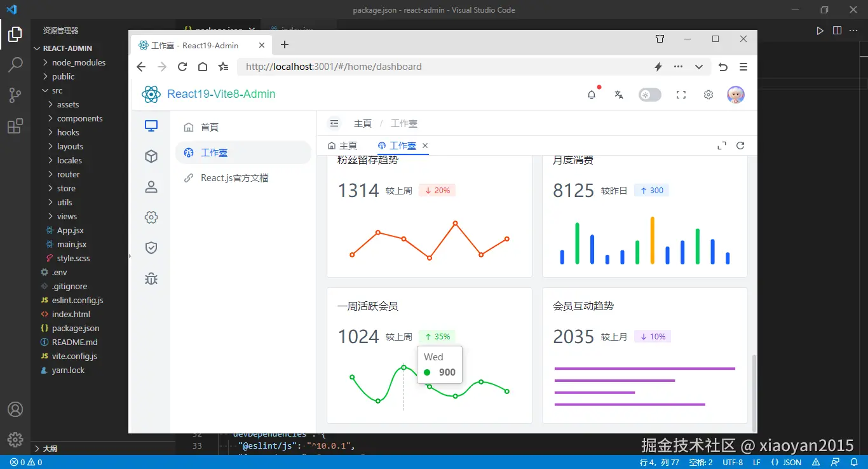Open the Accounts icon in VS Code

point(15,409)
